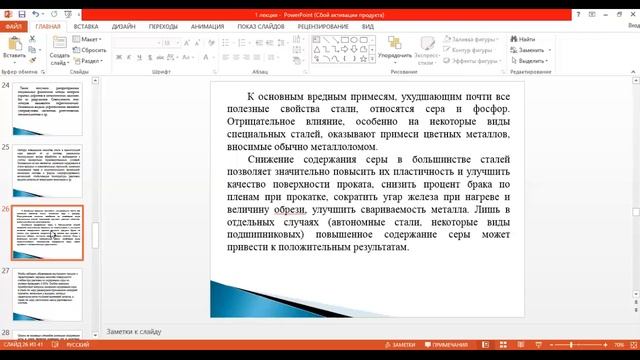Start slideshow icon in status bar
The height and width of the screenshot is (360, 640).
pos(538,345)
